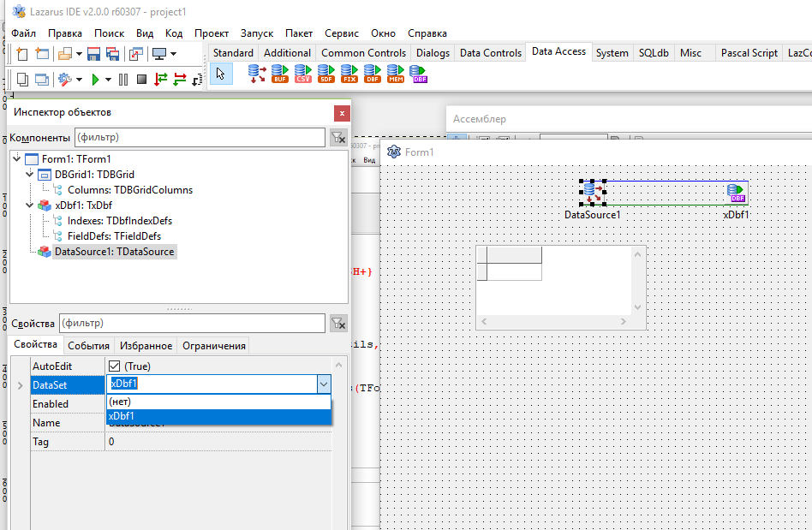This screenshot has height=530, width=812.
Task: Collapse the Form1: TForm1 tree node
Action: coord(17,158)
